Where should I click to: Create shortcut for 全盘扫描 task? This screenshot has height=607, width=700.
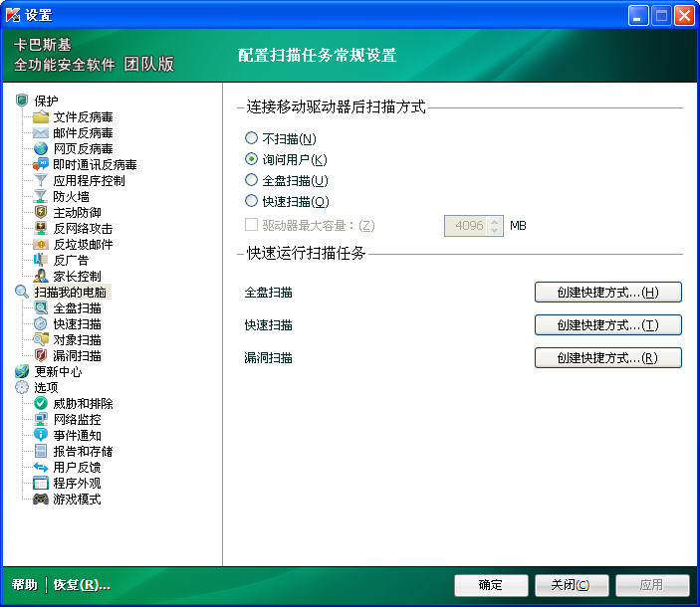pos(607,293)
